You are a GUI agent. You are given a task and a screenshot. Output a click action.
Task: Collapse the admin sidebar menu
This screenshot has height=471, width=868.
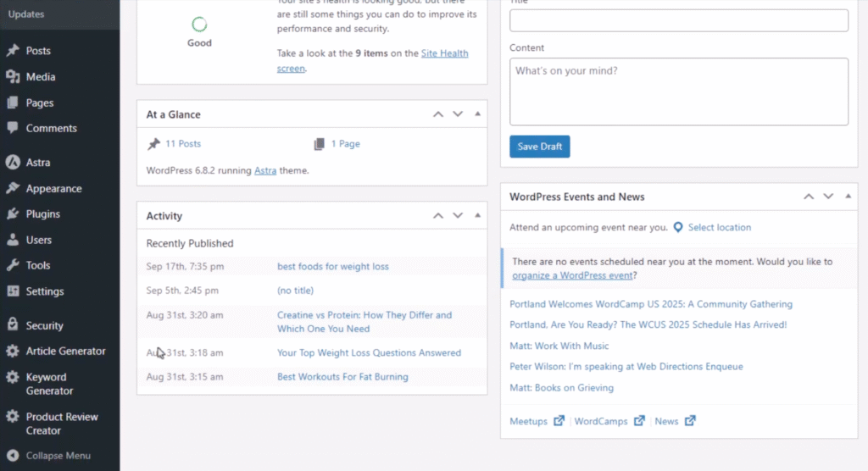57,456
